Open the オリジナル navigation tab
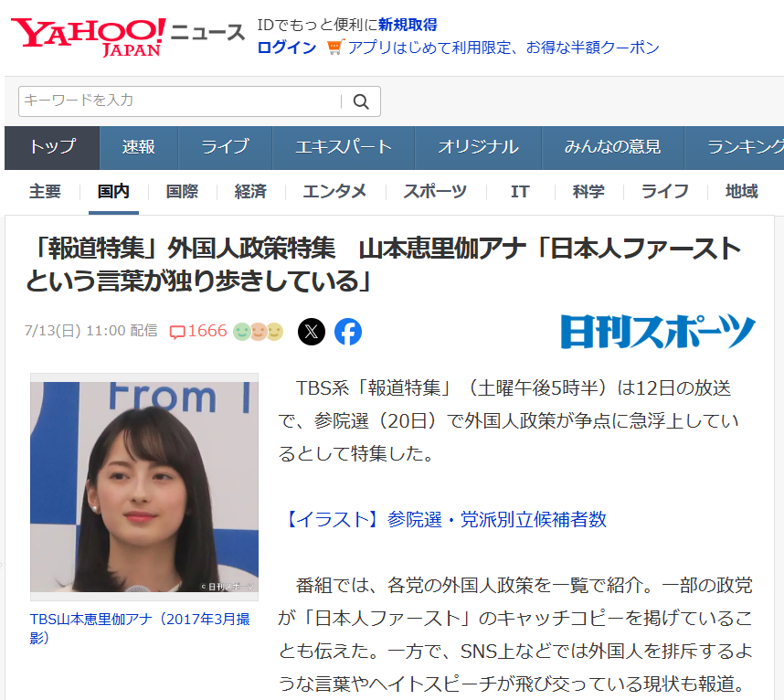Viewport: 784px width, 700px height. pos(478,147)
